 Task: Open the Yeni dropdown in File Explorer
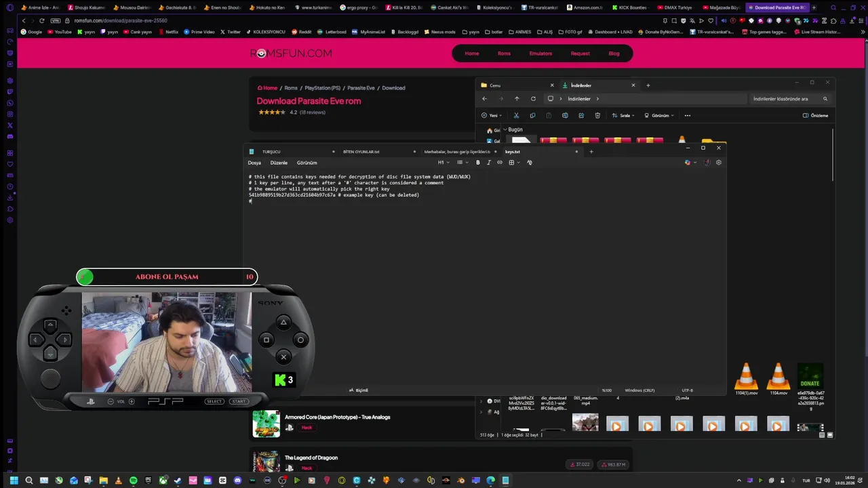[492, 115]
